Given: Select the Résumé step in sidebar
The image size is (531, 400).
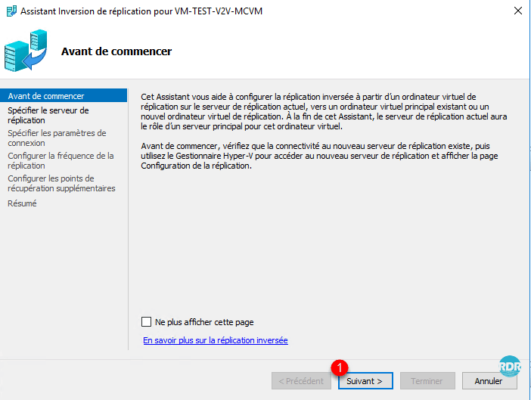Looking at the screenshot, I should click(22, 204).
